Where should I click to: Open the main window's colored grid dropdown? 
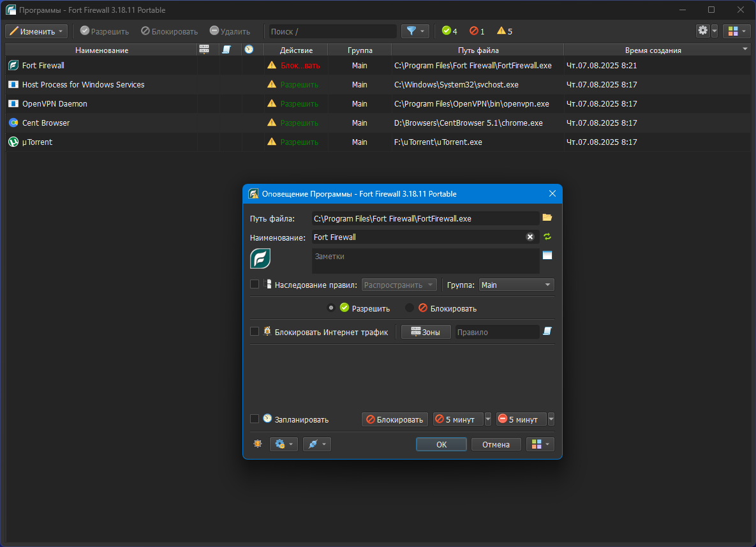coord(737,31)
